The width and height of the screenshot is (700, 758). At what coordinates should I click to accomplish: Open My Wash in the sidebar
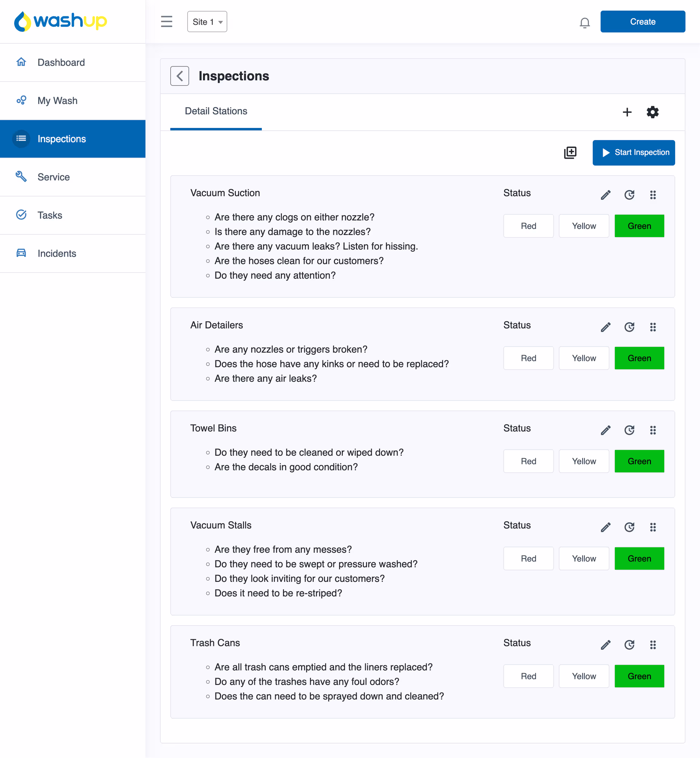(73, 101)
